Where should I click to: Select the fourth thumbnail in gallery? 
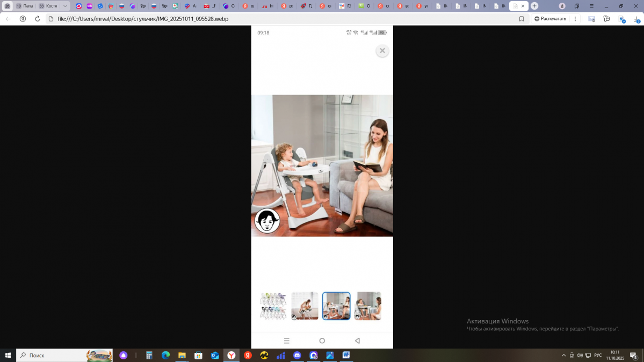[368, 306]
